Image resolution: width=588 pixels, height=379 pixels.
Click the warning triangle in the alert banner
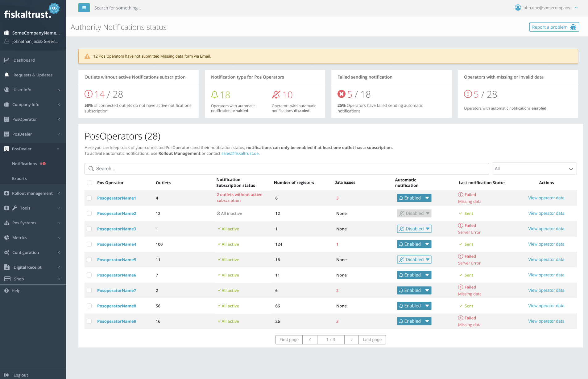click(x=87, y=56)
